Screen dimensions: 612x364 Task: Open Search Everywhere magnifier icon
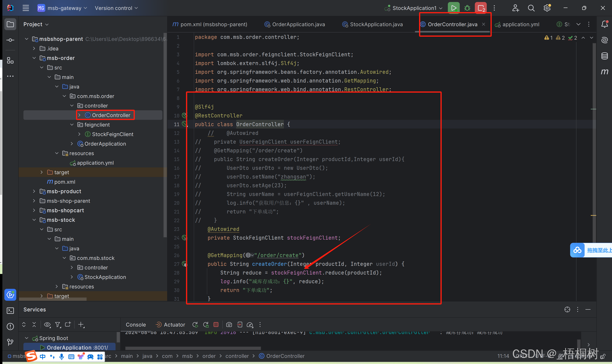tap(531, 8)
